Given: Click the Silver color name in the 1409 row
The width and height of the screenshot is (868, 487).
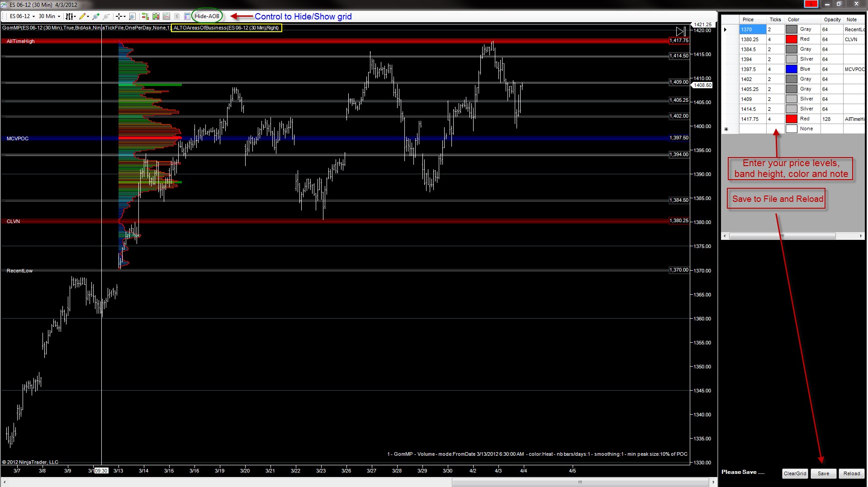Looking at the screenshot, I should [x=806, y=99].
